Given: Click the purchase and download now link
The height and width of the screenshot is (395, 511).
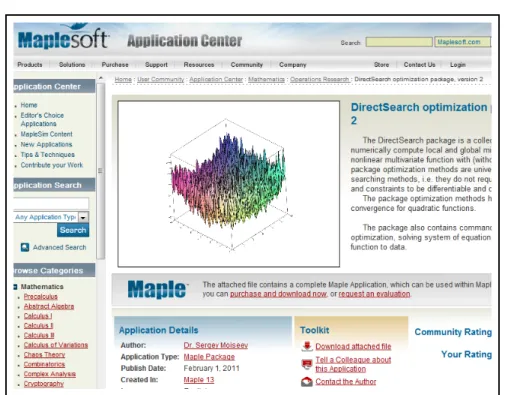Looking at the screenshot, I should point(278,294).
